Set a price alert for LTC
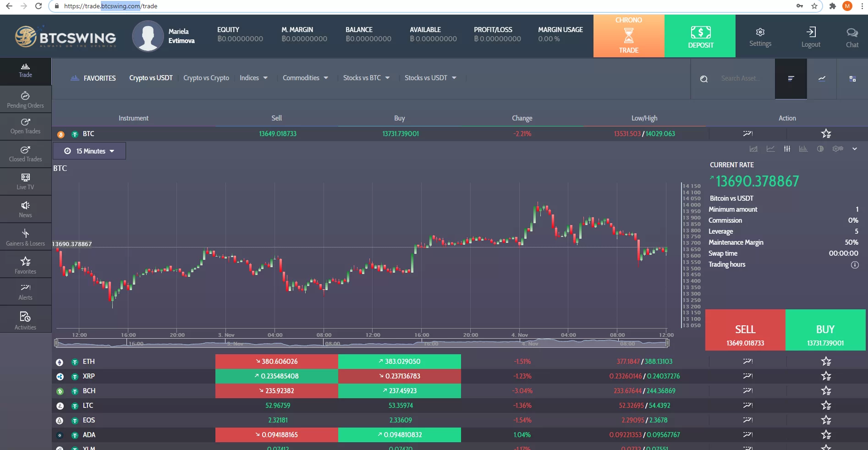Viewport: 868px width, 450px height. [747, 406]
